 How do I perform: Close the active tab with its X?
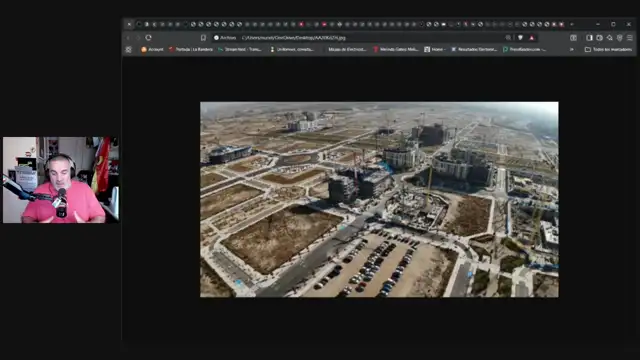coord(129,24)
